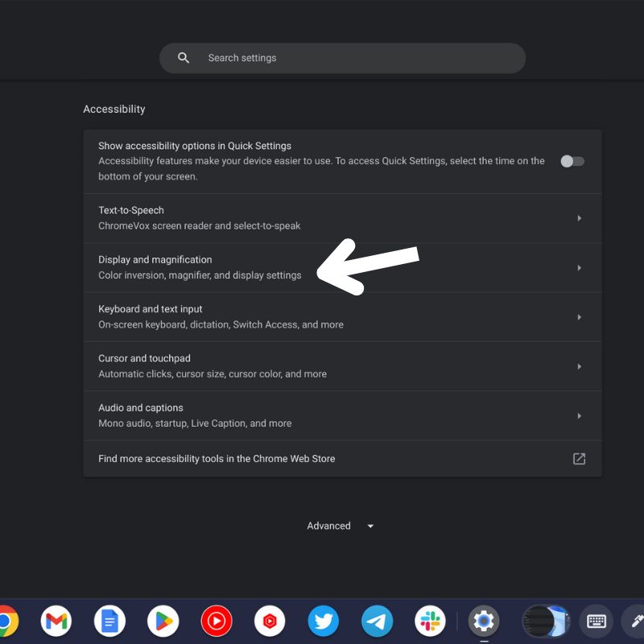Open the dark moon thumbnail in shelf
This screenshot has width=644, height=644.
[x=546, y=621]
